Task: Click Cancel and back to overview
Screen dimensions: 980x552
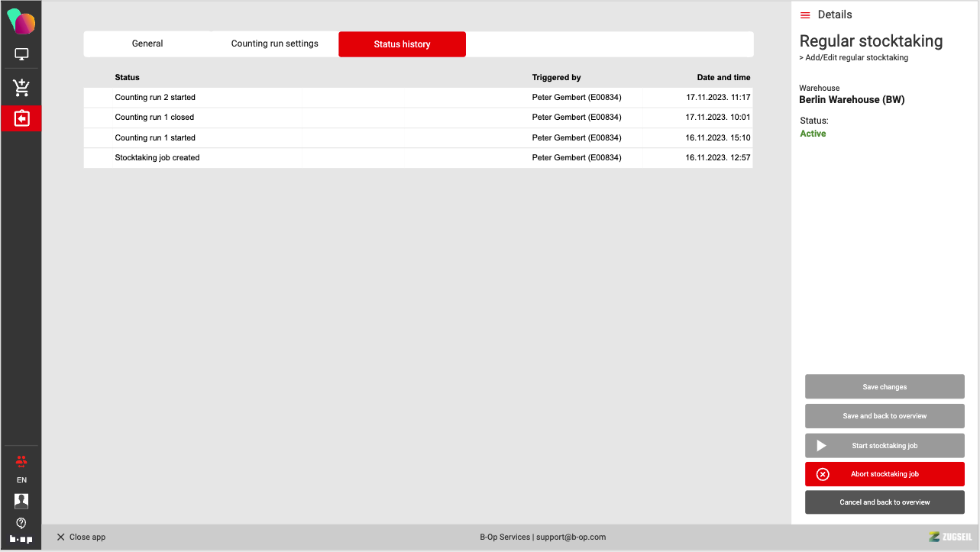Action: [885, 502]
